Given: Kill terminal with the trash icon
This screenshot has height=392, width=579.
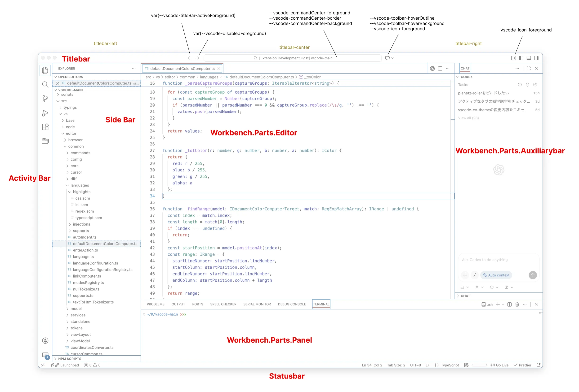Looking at the screenshot, I should (517, 304).
